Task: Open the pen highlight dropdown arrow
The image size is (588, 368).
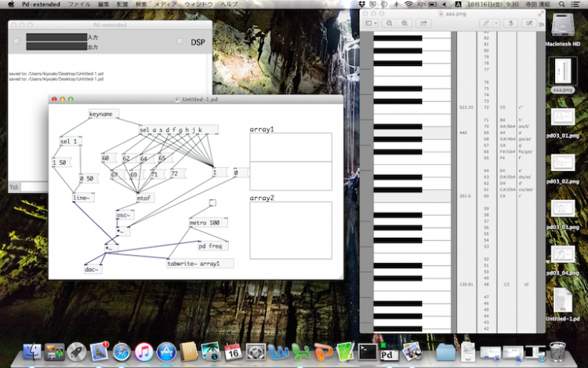Action: pos(495,24)
